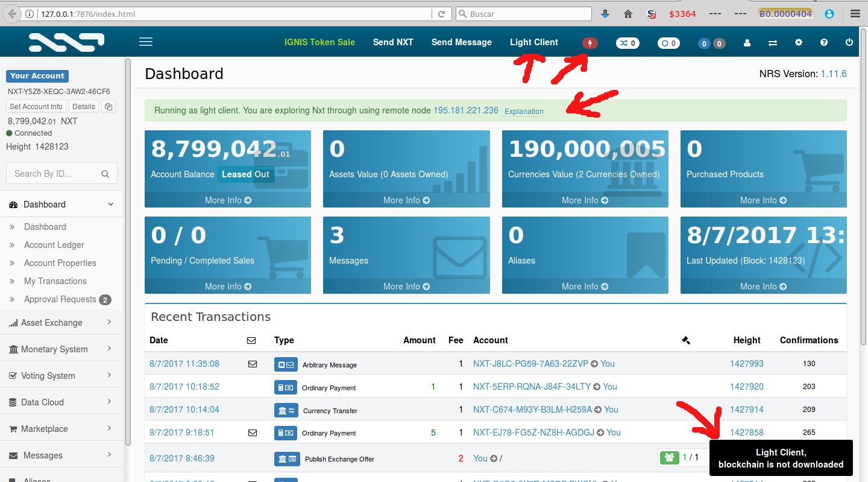This screenshot has width=868, height=482.
Task: Click the Set Account Info button
Action: click(x=36, y=107)
